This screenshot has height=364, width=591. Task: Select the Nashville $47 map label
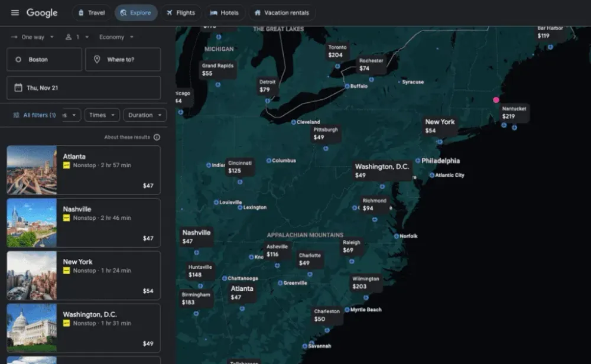tap(196, 236)
